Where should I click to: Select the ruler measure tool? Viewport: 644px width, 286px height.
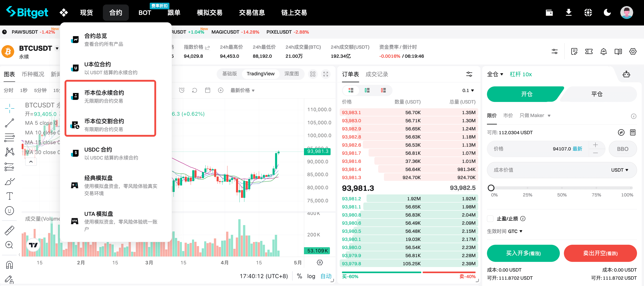[9, 231]
